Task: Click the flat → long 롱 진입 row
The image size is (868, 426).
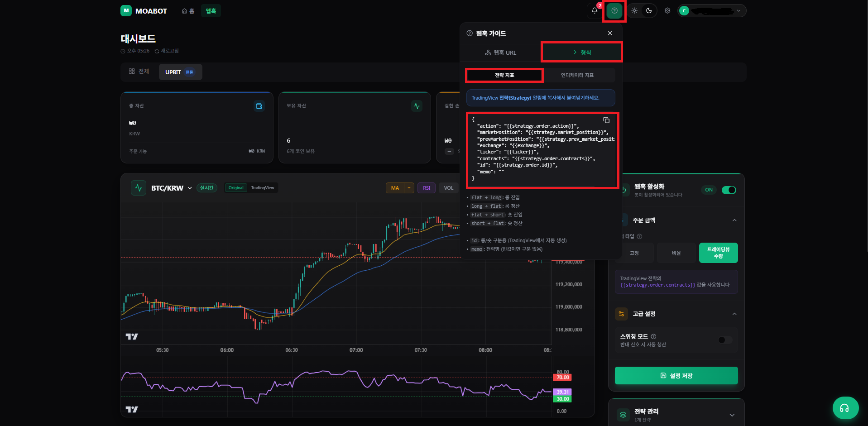Action: point(495,198)
